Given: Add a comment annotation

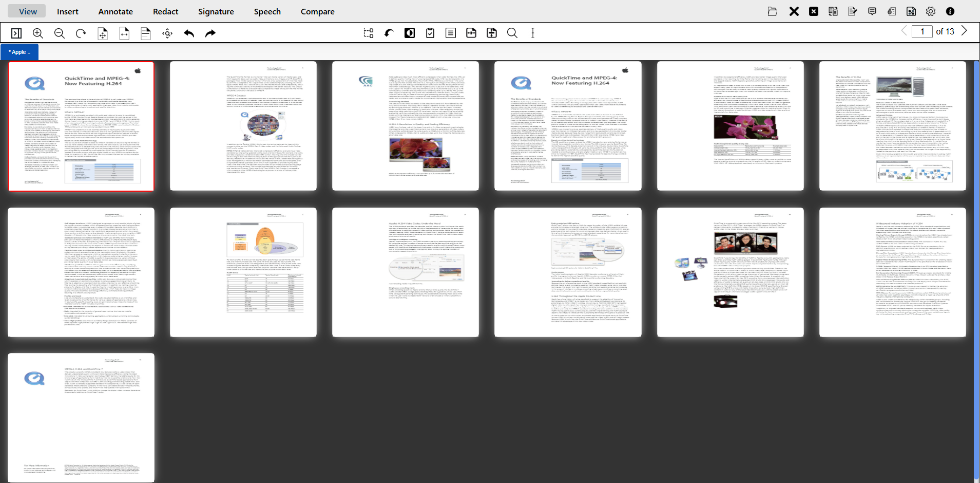Looking at the screenshot, I should [x=872, y=11].
